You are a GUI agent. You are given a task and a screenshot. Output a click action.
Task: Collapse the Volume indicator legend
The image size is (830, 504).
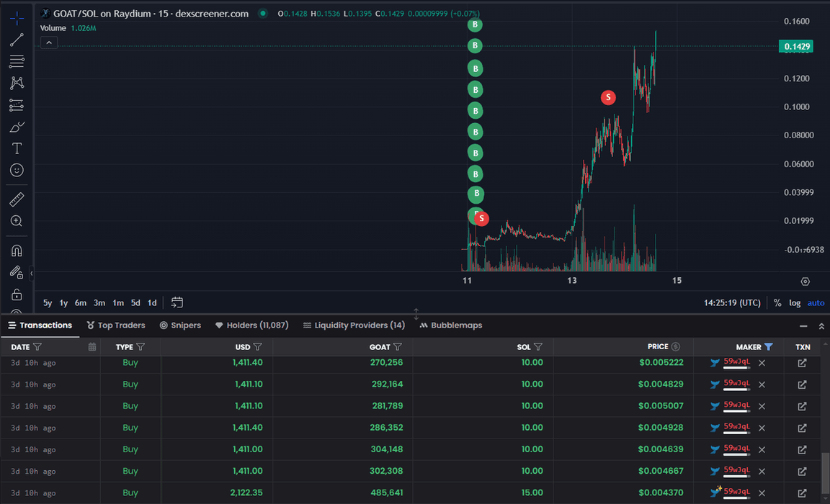pos(48,42)
